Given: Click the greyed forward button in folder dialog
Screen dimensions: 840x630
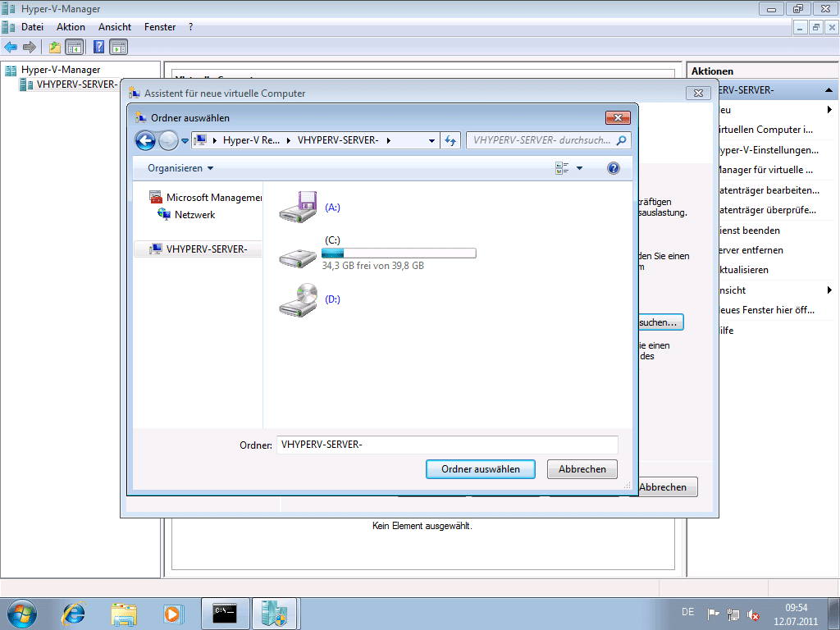Looking at the screenshot, I should point(168,140).
